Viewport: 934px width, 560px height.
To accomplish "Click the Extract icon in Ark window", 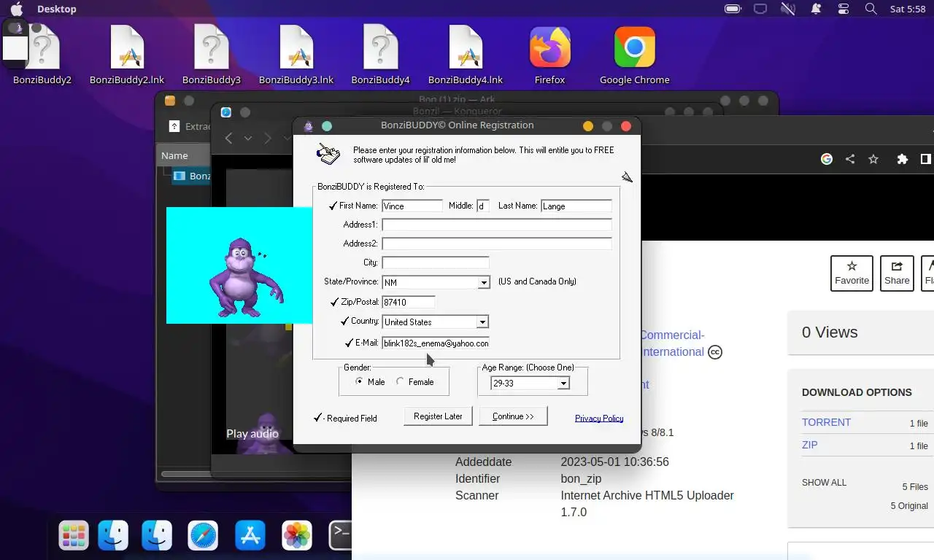I will click(x=174, y=126).
